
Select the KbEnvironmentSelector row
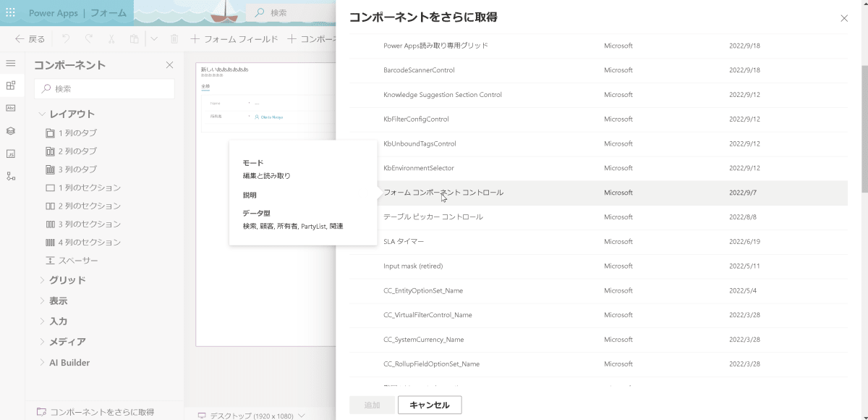point(598,168)
